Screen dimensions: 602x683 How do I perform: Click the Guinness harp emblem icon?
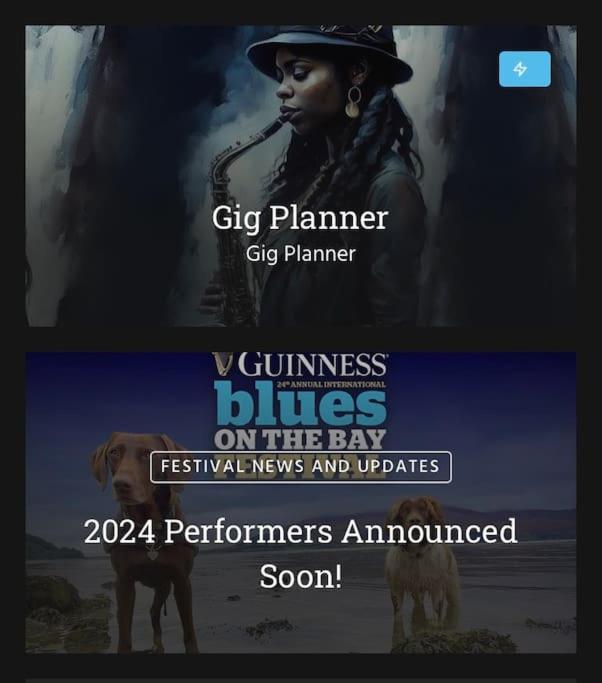223,364
